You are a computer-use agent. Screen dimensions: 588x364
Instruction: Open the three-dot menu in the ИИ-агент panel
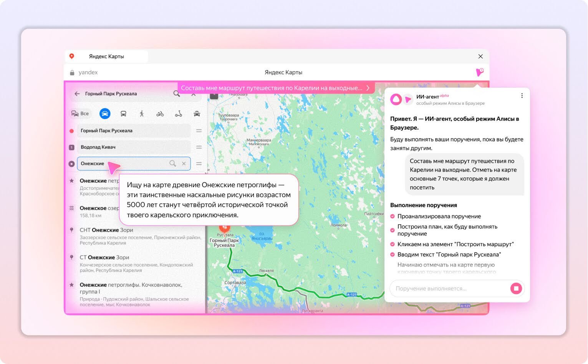coord(522,96)
